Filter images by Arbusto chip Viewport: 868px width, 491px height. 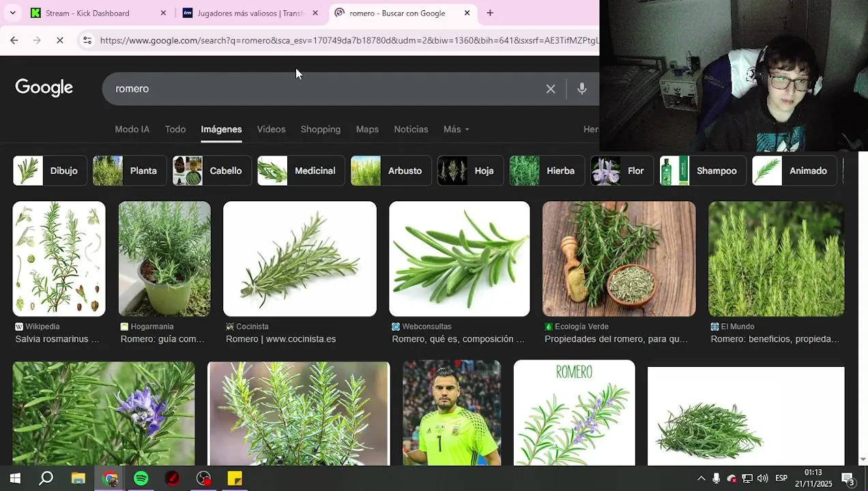[391, 170]
